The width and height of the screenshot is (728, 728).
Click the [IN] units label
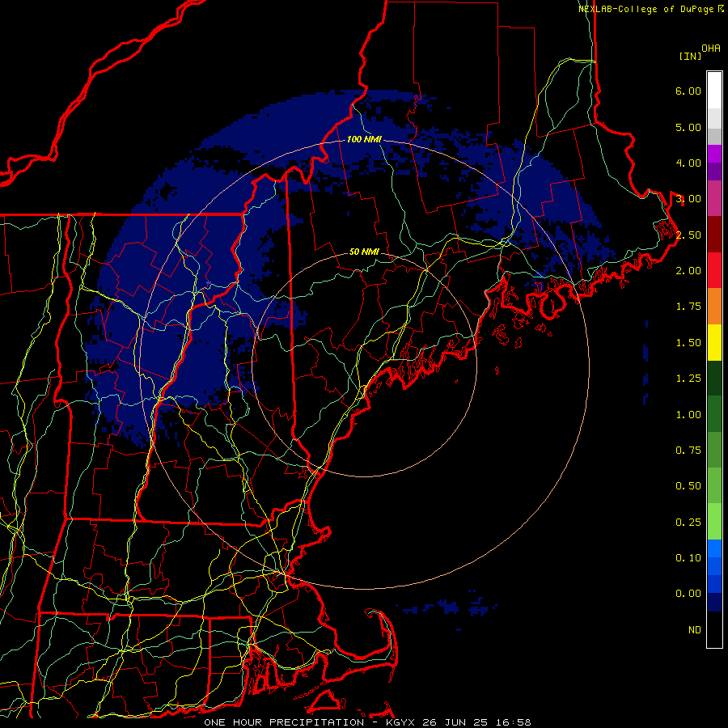point(690,56)
